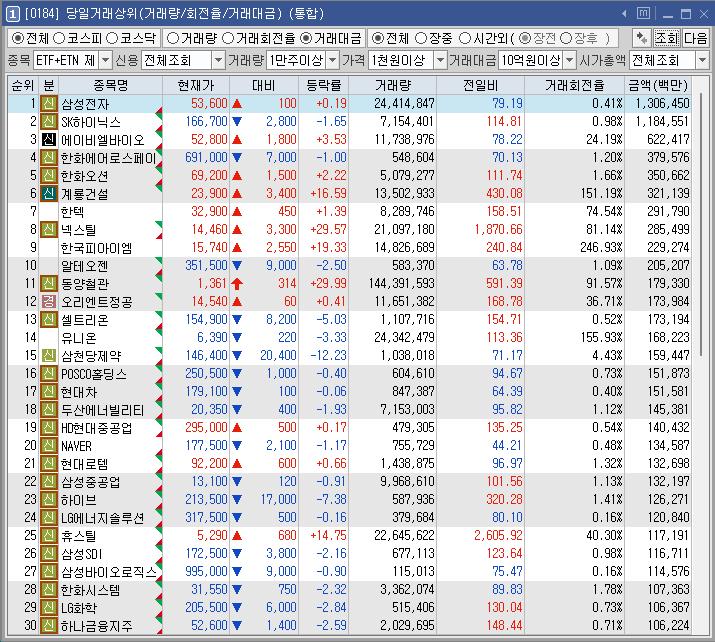Open the 시가총액 전체조회 dropdown

tap(702, 60)
